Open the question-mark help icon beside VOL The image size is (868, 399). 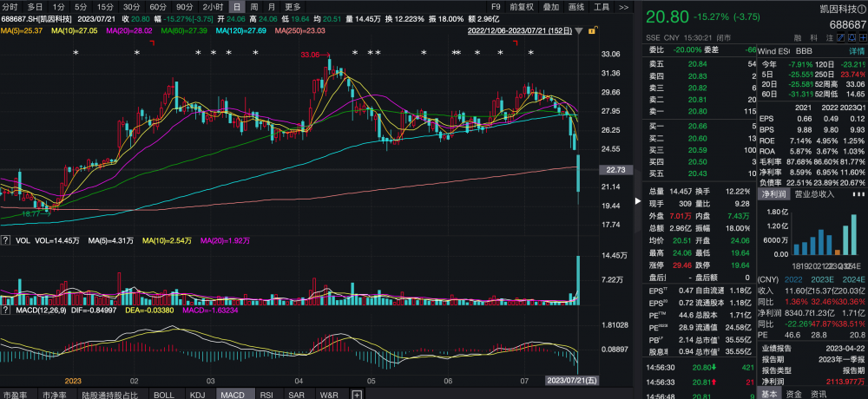tap(5, 241)
